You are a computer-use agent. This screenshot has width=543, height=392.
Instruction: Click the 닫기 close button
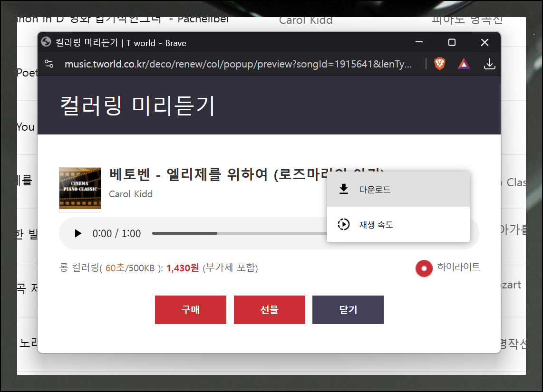click(348, 310)
